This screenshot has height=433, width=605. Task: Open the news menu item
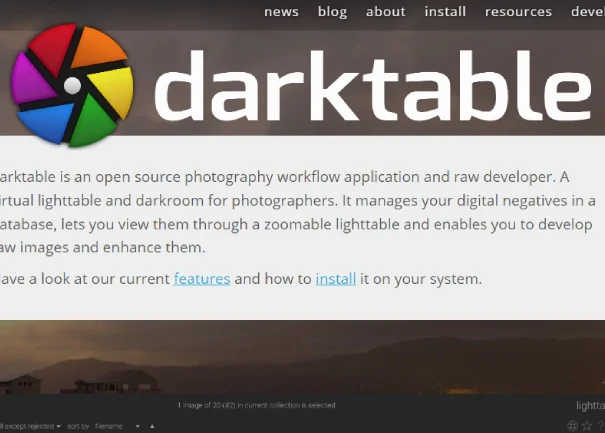point(281,12)
